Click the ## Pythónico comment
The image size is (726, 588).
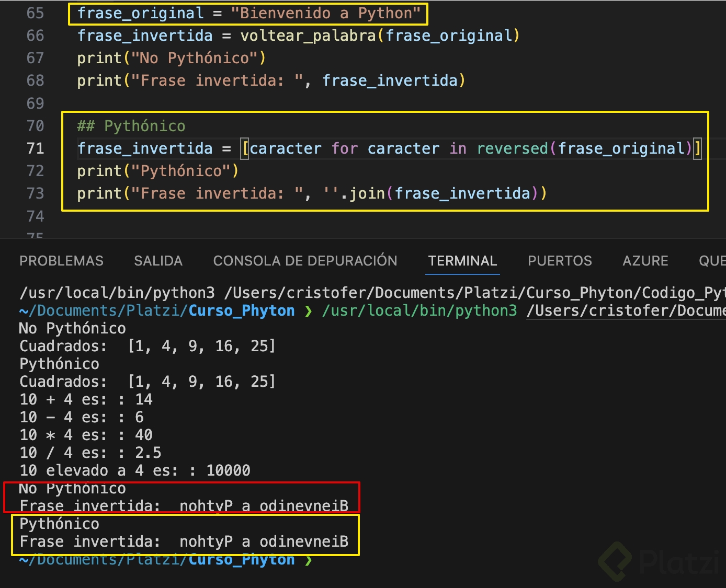(131, 126)
